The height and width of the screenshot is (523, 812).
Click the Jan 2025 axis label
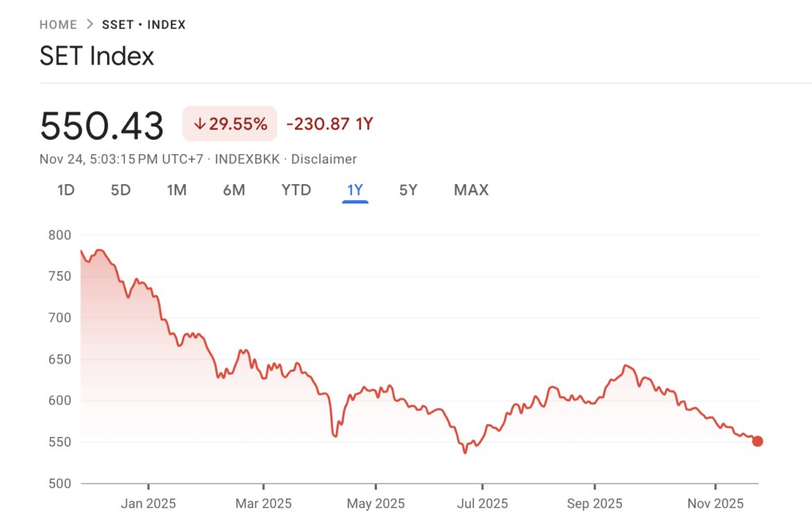point(149,504)
